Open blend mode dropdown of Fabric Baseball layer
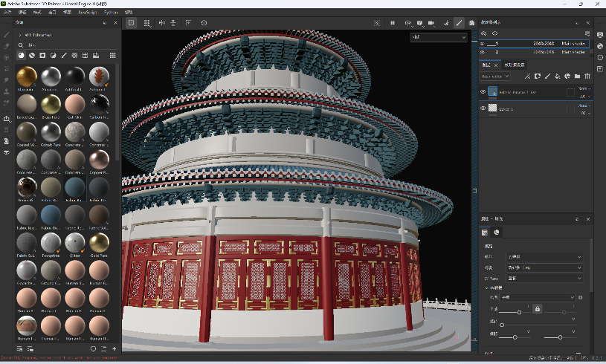This screenshot has width=606, height=364. 584,89
